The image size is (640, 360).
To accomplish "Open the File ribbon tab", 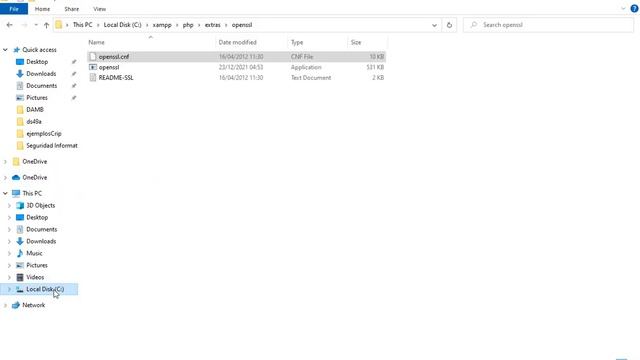I will click(x=14, y=9).
